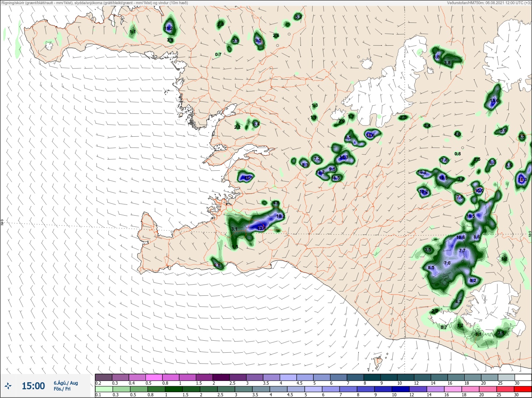This screenshot has height=398, width=532.
Task: Click the map title text starting 'Rigning/skúrir'
Action: pyautogui.click(x=94, y=3)
